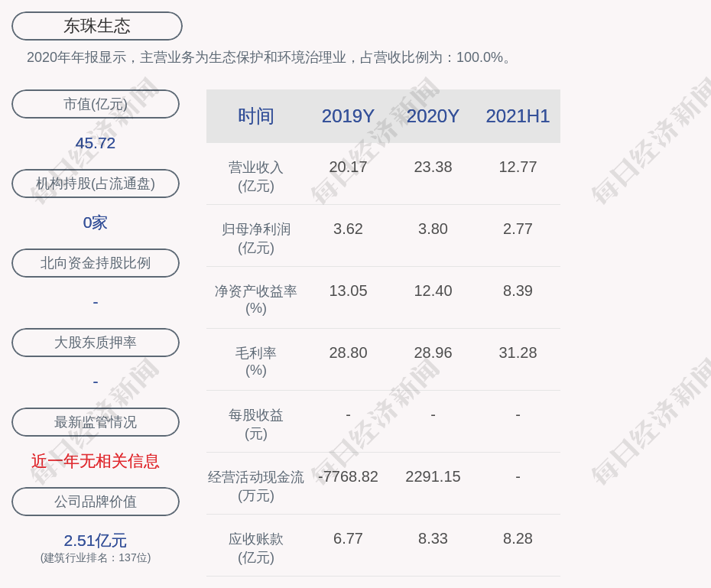Click the 毛利率(%) row label
Viewport: 711px width, 588px height.
tap(256, 362)
